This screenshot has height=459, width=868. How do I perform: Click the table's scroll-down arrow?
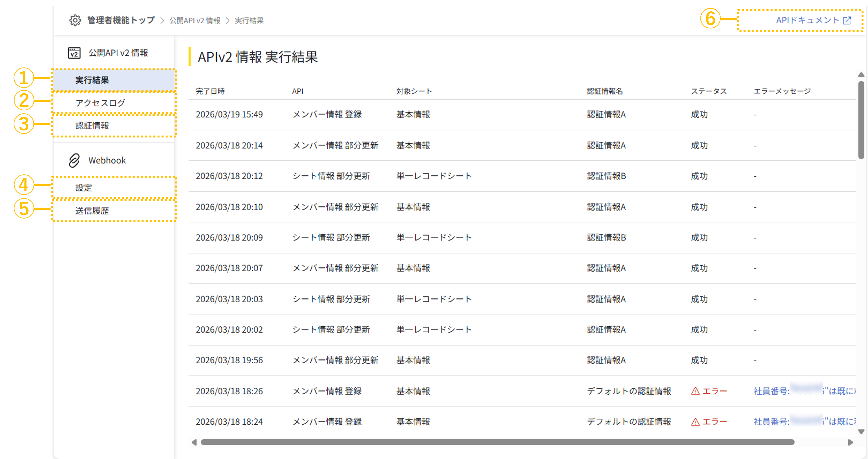tap(861, 431)
